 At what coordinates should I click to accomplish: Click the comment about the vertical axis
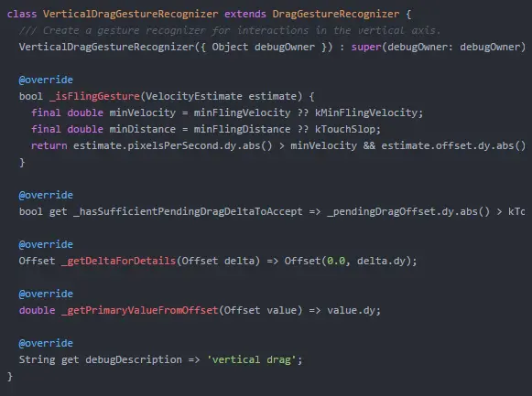point(229,30)
